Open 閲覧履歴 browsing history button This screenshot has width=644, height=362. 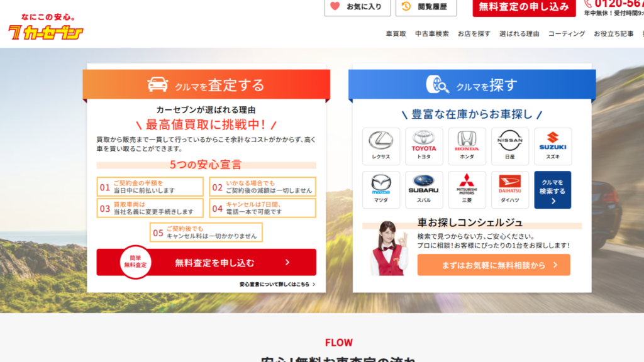pos(426,7)
